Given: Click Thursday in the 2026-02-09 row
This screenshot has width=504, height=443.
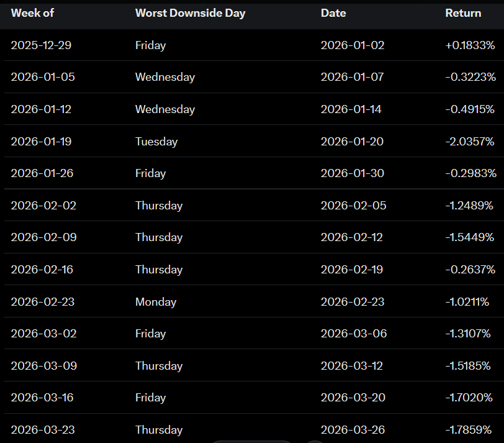Looking at the screenshot, I should (x=159, y=237).
